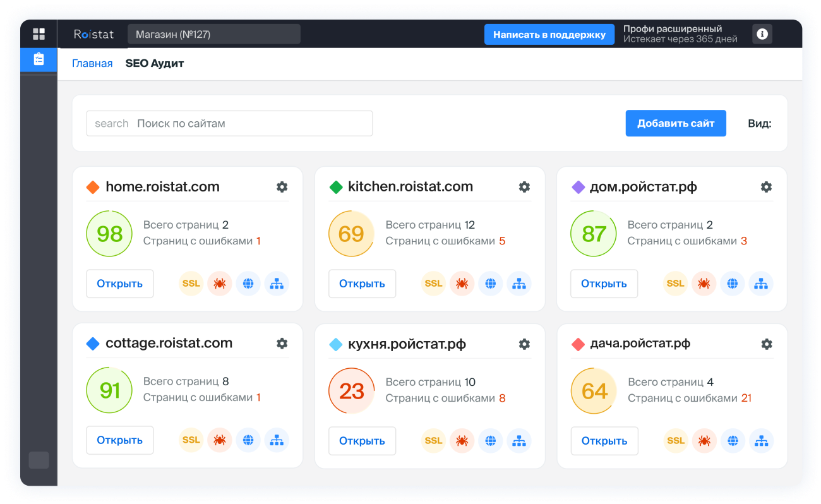Click Открыть on home.roistat.com card
This screenshot has height=504, width=821.
pos(120,284)
